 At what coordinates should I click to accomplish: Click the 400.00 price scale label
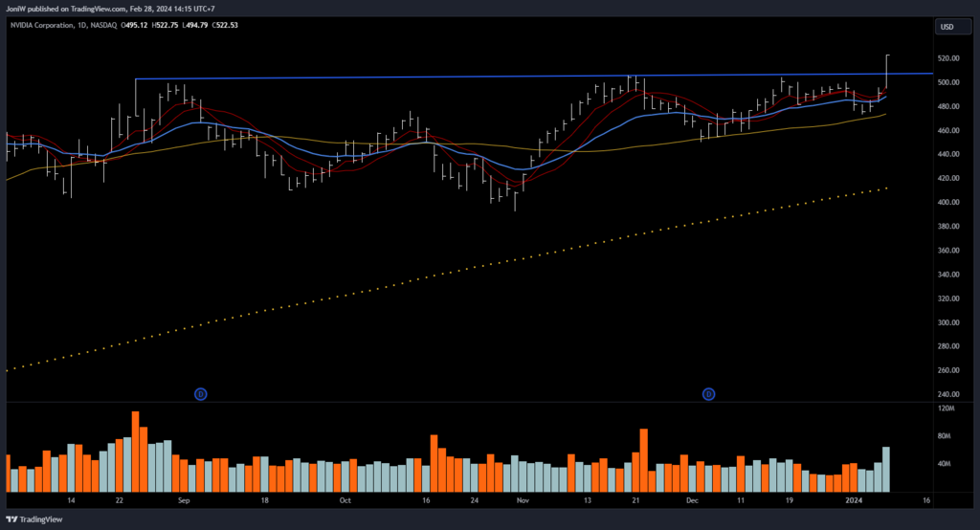pos(947,203)
